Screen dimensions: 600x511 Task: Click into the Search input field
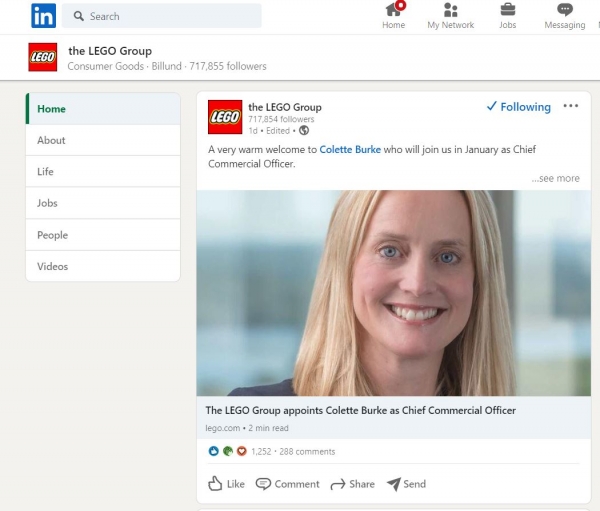pos(162,16)
